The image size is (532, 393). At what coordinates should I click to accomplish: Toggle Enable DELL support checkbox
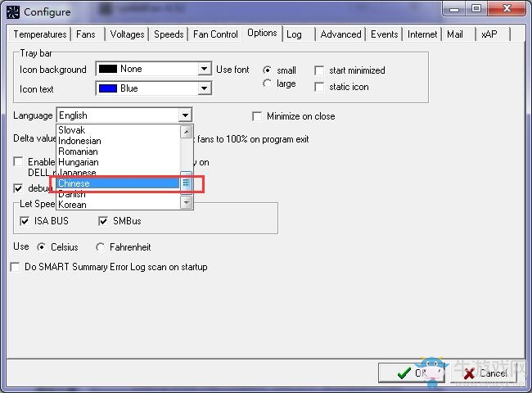click(x=18, y=161)
